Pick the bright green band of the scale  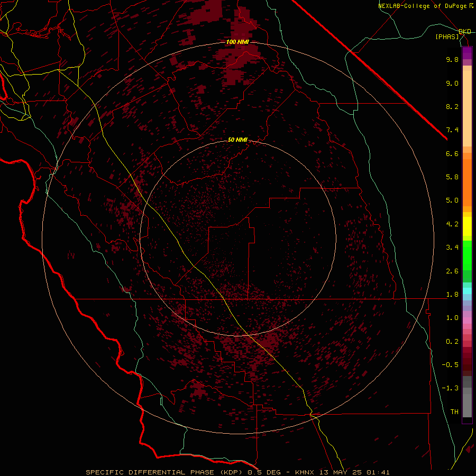pos(467,255)
